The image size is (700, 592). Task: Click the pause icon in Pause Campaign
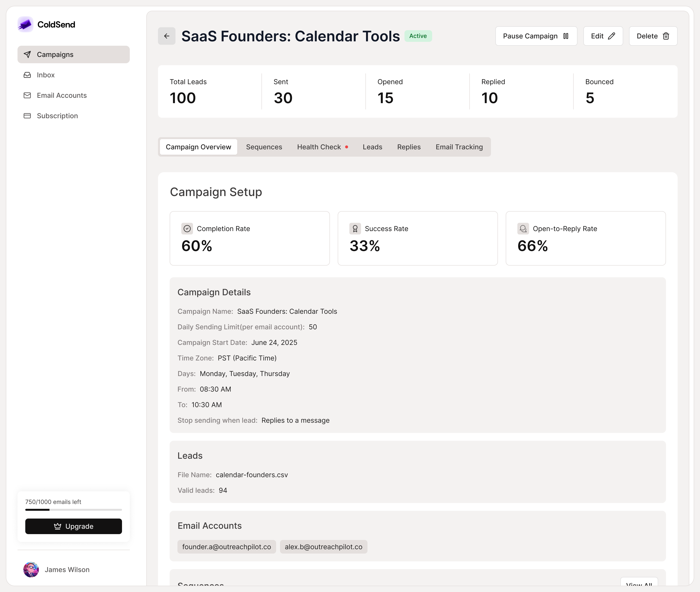(566, 36)
